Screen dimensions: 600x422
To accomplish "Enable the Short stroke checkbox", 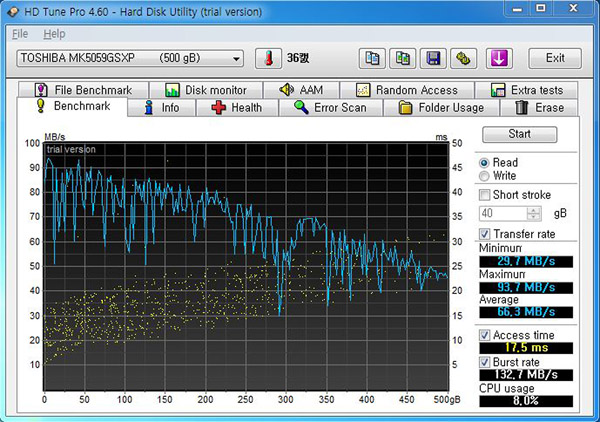I will tap(484, 195).
